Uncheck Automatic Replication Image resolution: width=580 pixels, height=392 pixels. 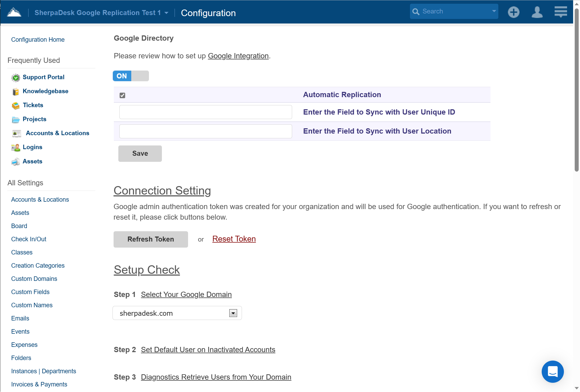(x=122, y=95)
